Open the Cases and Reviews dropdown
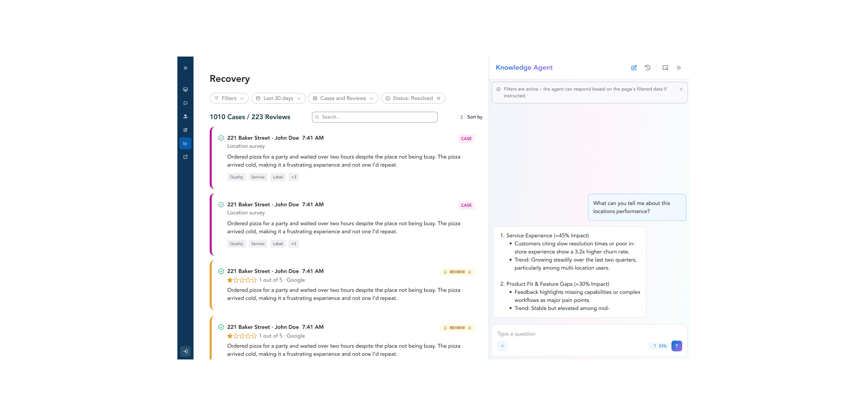 (343, 98)
